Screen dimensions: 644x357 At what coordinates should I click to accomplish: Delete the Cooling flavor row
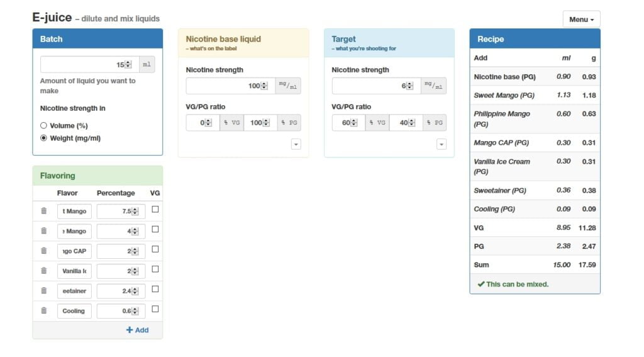(x=44, y=310)
